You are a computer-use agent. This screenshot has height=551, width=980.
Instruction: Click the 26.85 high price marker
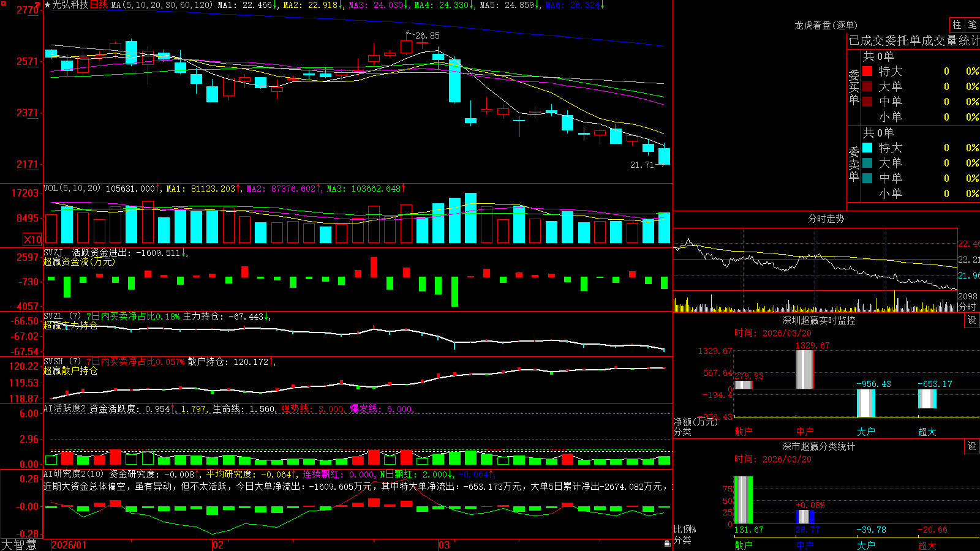click(427, 36)
